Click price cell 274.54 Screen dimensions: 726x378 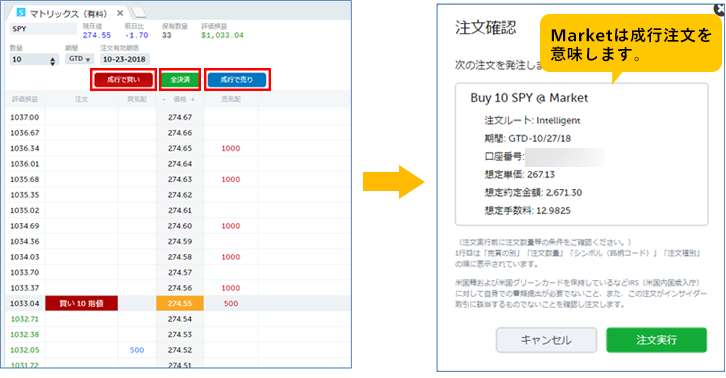180,319
